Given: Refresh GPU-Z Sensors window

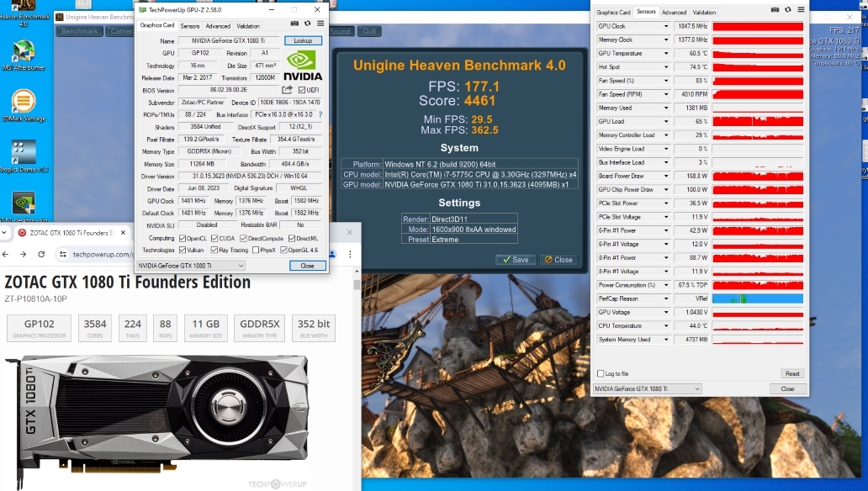Looking at the screenshot, I should pyautogui.click(x=788, y=9).
